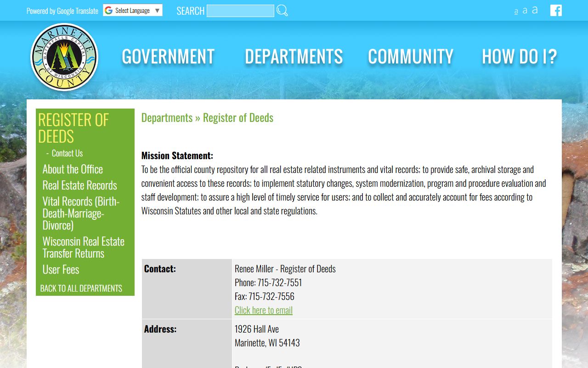Select the largest font size 'a'

tap(535, 10)
